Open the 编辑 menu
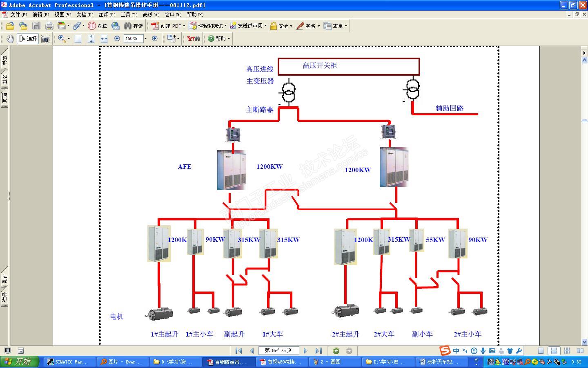This screenshot has width=588, height=368. pyautogui.click(x=40, y=14)
